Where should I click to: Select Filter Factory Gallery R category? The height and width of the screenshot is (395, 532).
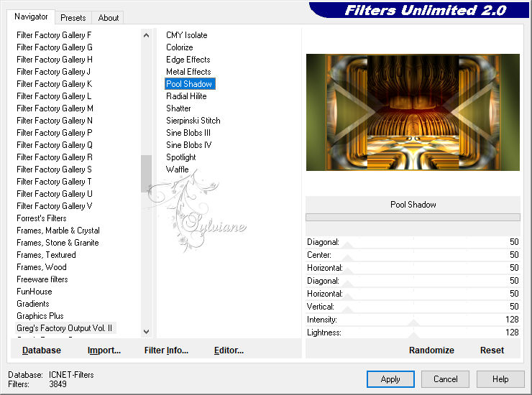point(55,157)
